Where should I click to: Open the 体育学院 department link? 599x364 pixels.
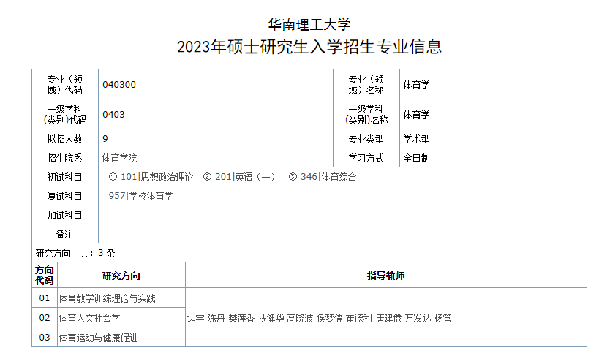[x=119, y=158]
